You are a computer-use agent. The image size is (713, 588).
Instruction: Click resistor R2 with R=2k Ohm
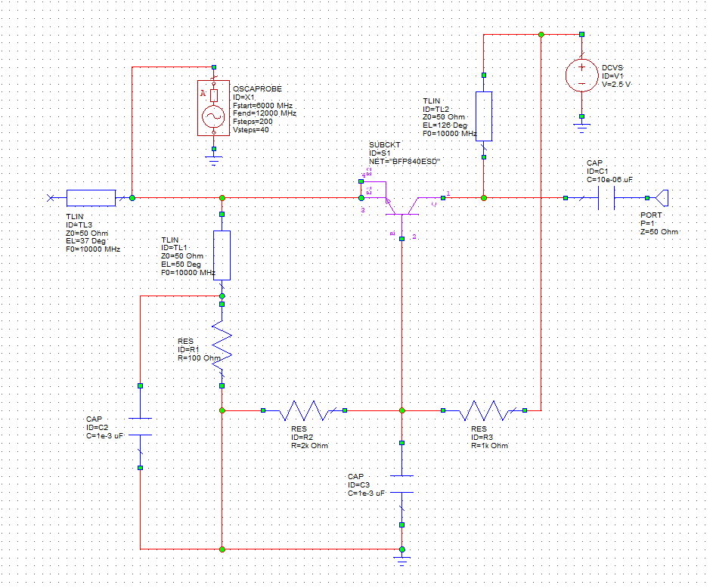tap(302, 410)
